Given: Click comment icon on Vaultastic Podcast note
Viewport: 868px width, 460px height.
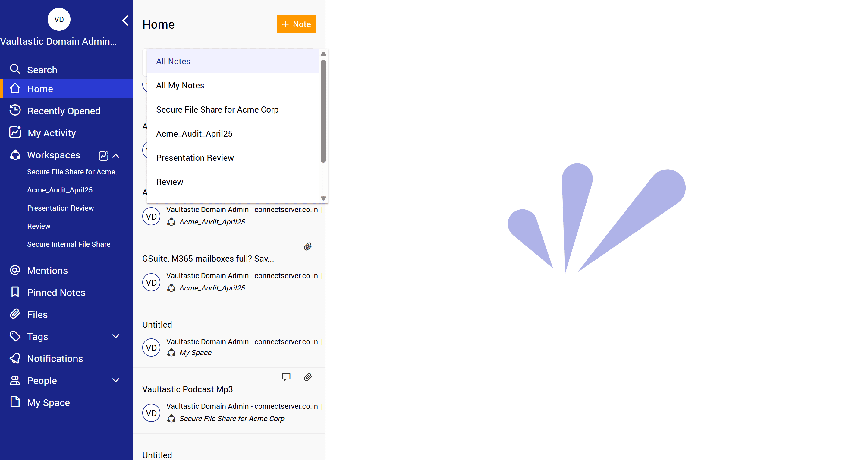Looking at the screenshot, I should pyautogui.click(x=286, y=377).
